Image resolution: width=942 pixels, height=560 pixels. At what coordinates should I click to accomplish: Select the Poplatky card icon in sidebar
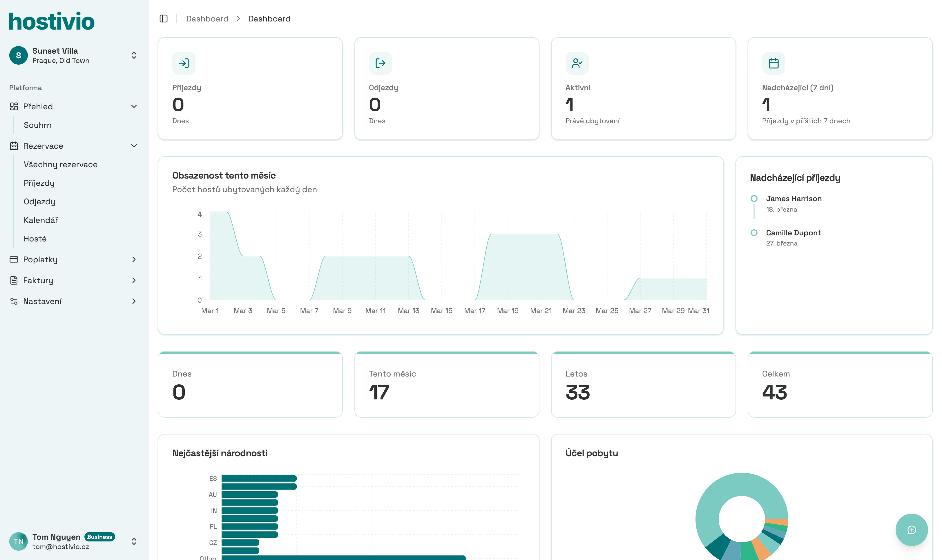pyautogui.click(x=14, y=259)
